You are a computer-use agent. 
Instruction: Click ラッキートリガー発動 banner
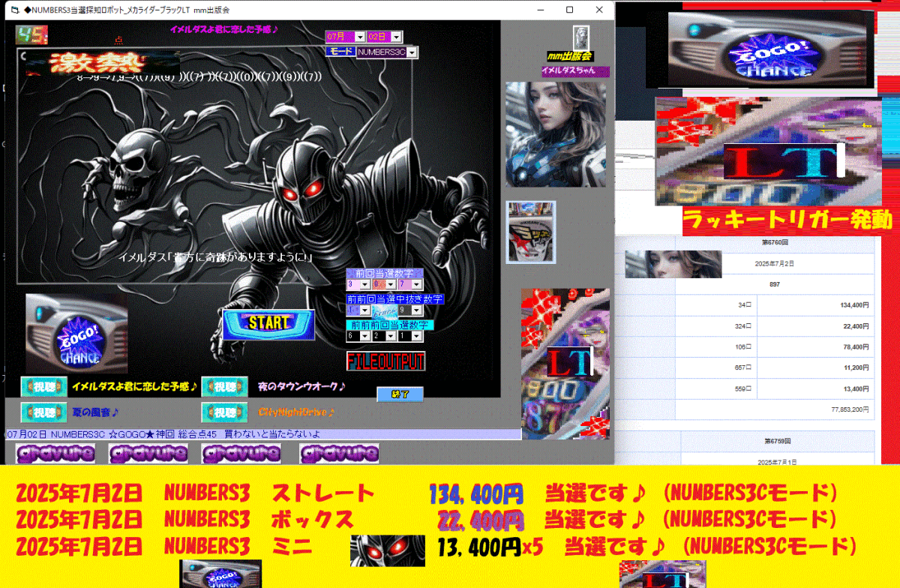[x=787, y=220]
